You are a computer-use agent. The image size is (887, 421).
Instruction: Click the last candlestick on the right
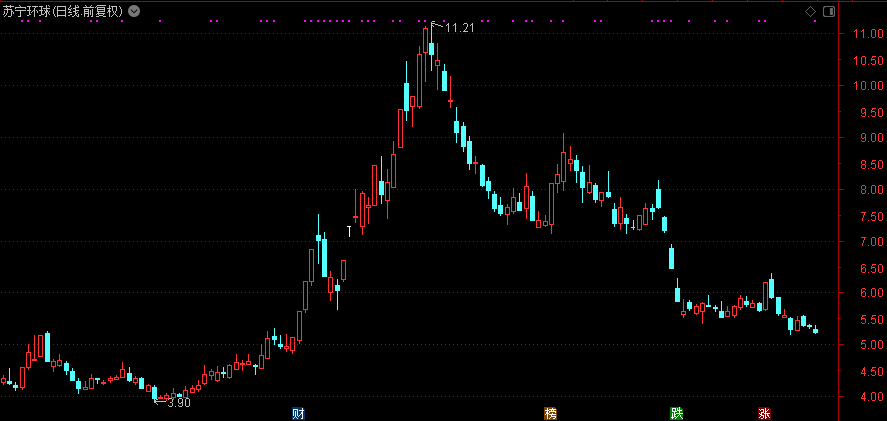pos(815,330)
